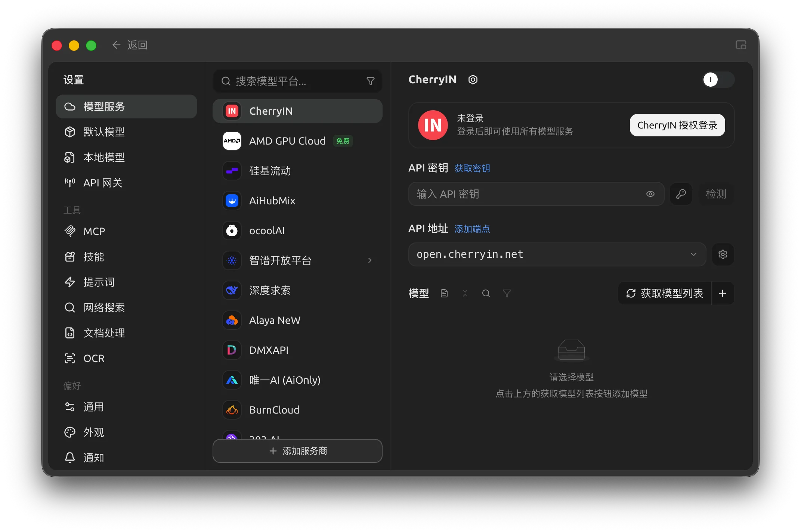This screenshot has height=532, width=801.
Task: Click the CherryIN provider settings hexagon icon
Action: click(x=473, y=80)
